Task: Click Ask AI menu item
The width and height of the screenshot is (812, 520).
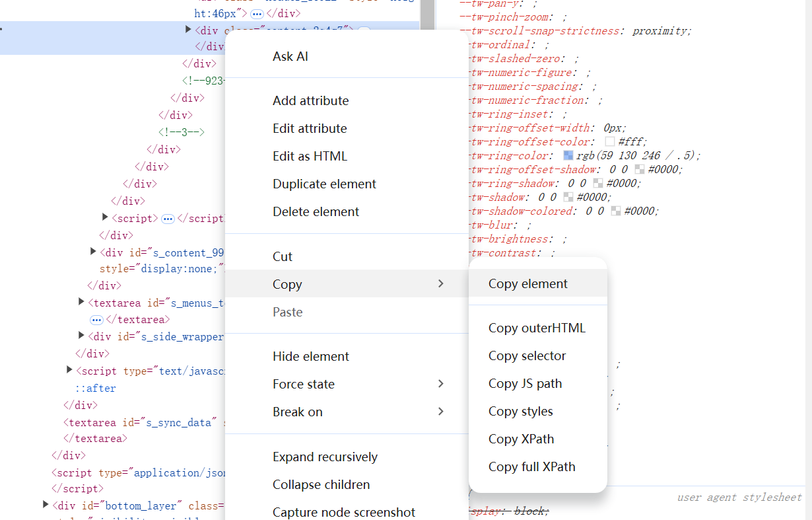Action: (x=290, y=57)
